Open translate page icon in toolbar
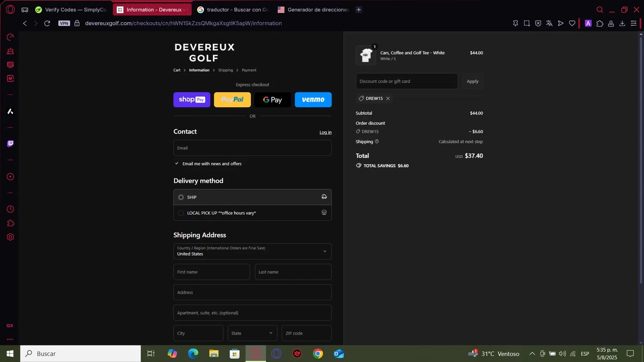 tap(549, 23)
